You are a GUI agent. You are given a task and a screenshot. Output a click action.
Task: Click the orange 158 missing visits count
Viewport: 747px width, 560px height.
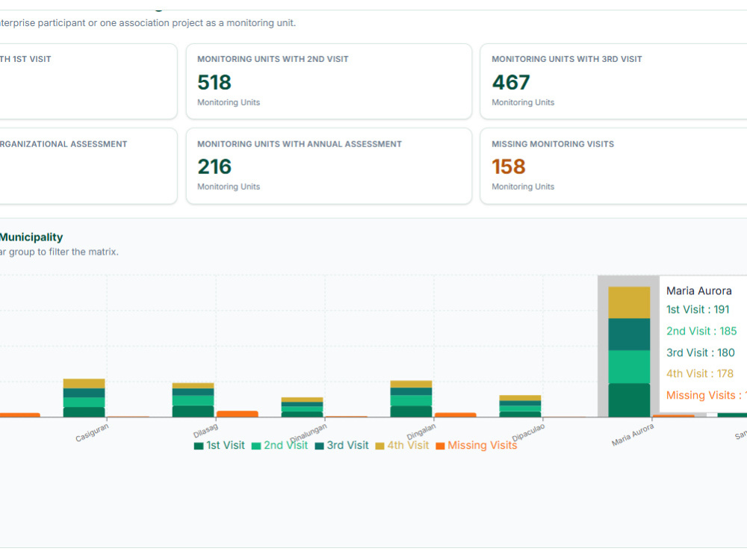[x=508, y=167]
